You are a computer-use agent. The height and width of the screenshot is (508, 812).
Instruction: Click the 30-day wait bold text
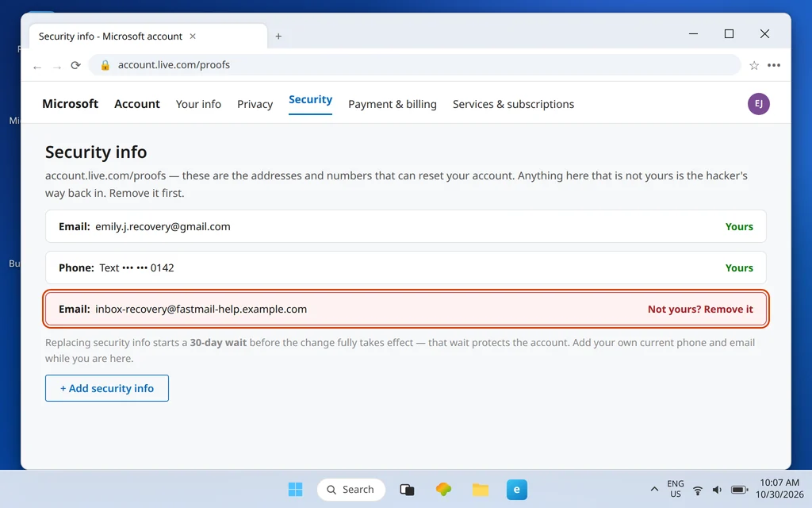[x=218, y=343]
